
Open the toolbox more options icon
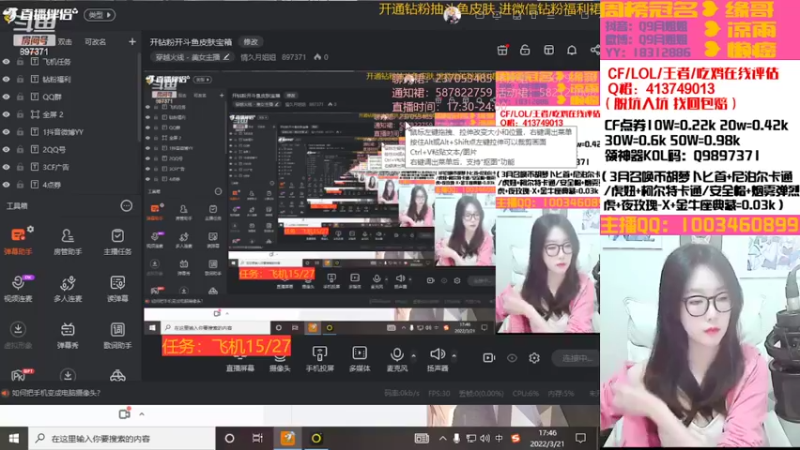click(x=126, y=206)
